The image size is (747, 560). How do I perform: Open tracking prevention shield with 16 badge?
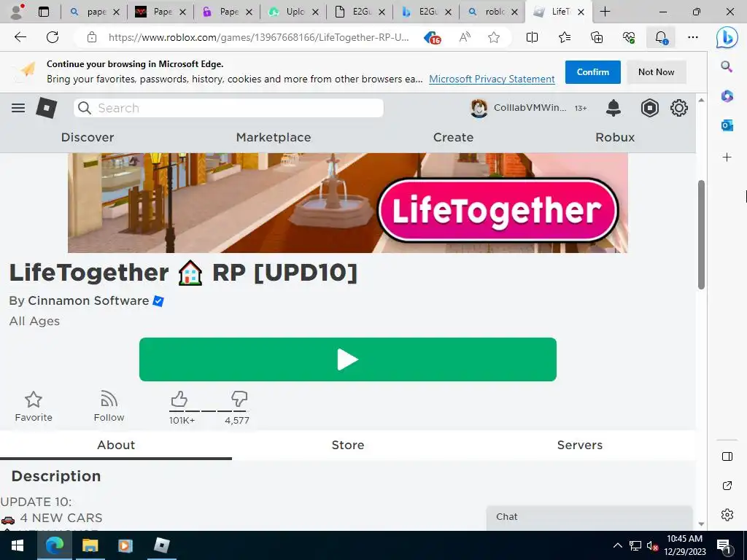(432, 38)
